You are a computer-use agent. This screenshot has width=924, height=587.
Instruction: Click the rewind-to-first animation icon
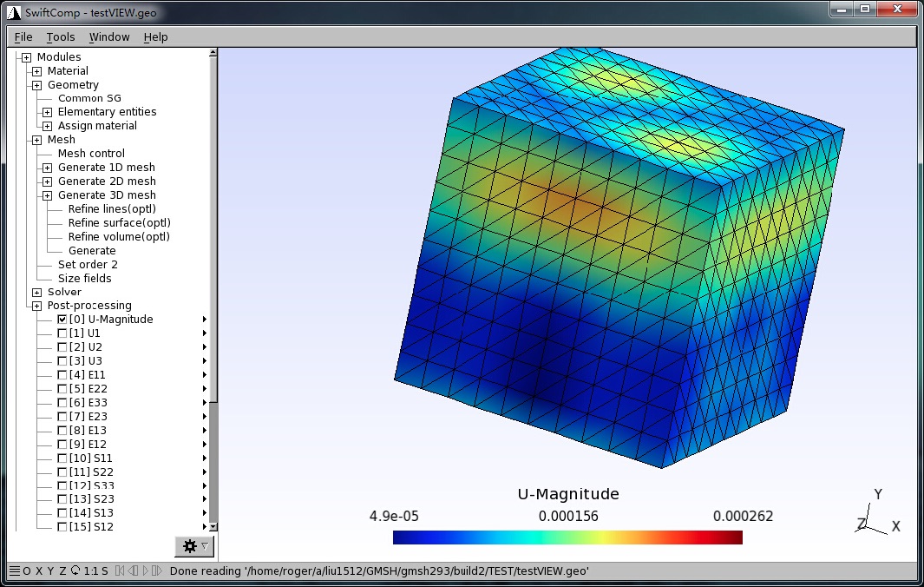pos(120,571)
